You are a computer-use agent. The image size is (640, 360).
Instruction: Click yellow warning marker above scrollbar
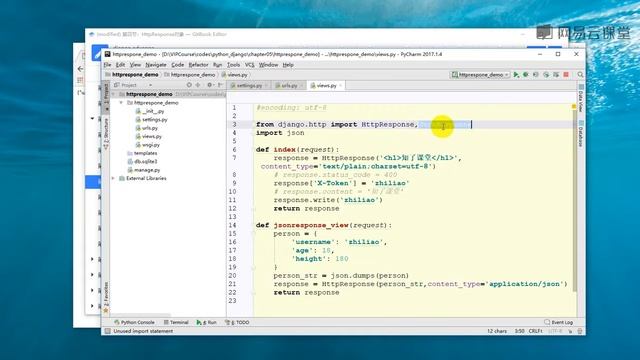tap(573, 107)
